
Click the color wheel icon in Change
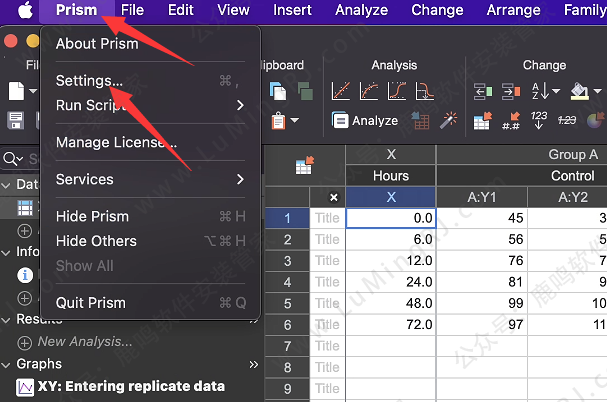coord(597,121)
